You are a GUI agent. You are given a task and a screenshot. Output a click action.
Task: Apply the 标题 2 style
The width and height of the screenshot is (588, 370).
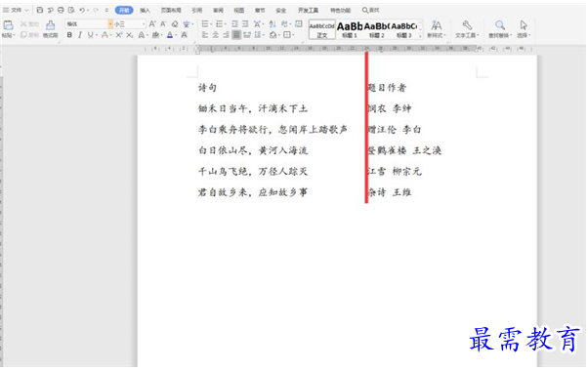coord(377,29)
